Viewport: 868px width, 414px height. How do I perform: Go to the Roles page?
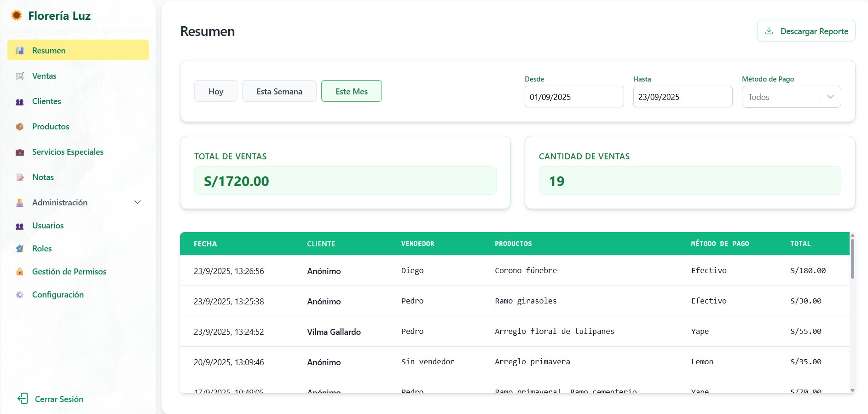(42, 249)
